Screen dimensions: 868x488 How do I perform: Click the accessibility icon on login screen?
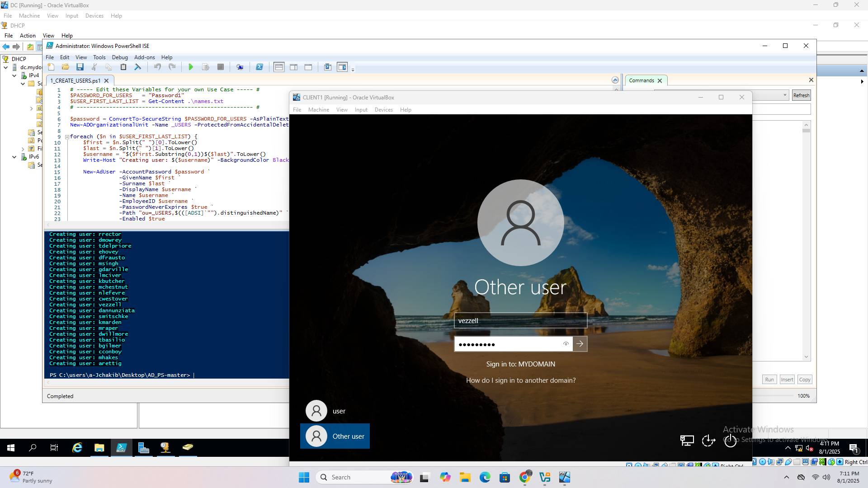point(708,440)
